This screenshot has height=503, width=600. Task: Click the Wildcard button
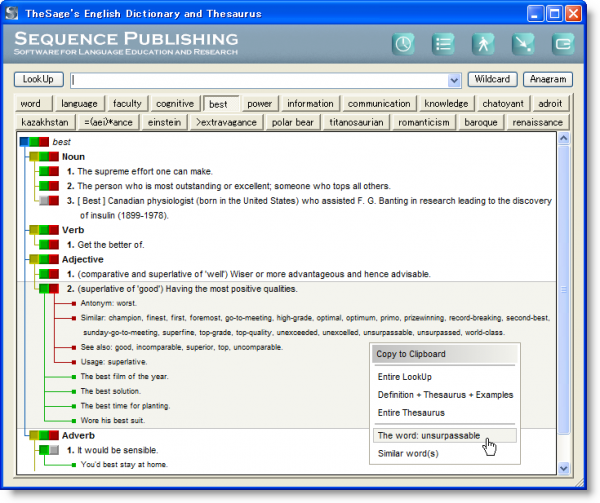coord(492,79)
